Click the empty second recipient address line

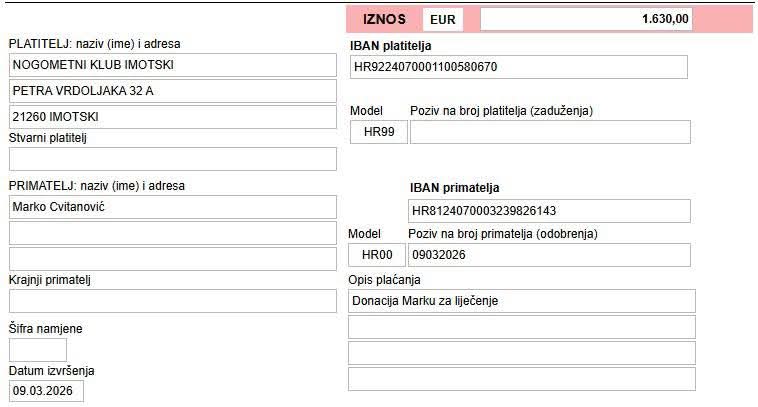[172, 233]
